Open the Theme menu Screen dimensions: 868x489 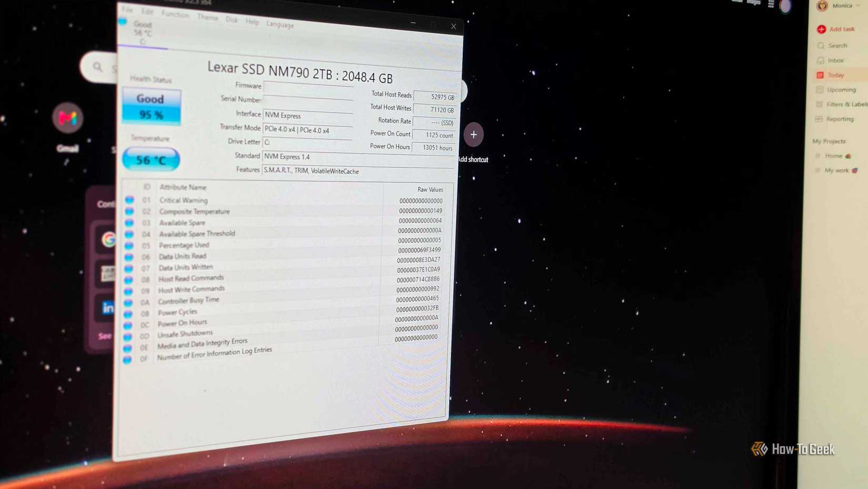click(207, 17)
